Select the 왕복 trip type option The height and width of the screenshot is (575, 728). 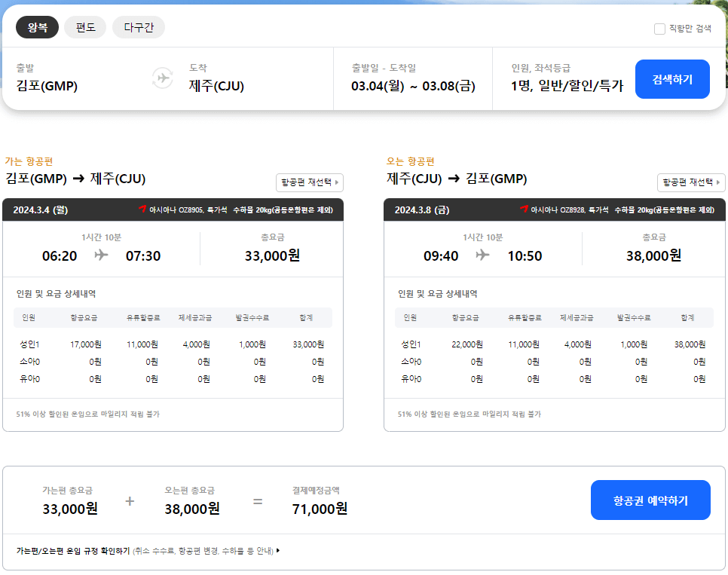(37, 26)
